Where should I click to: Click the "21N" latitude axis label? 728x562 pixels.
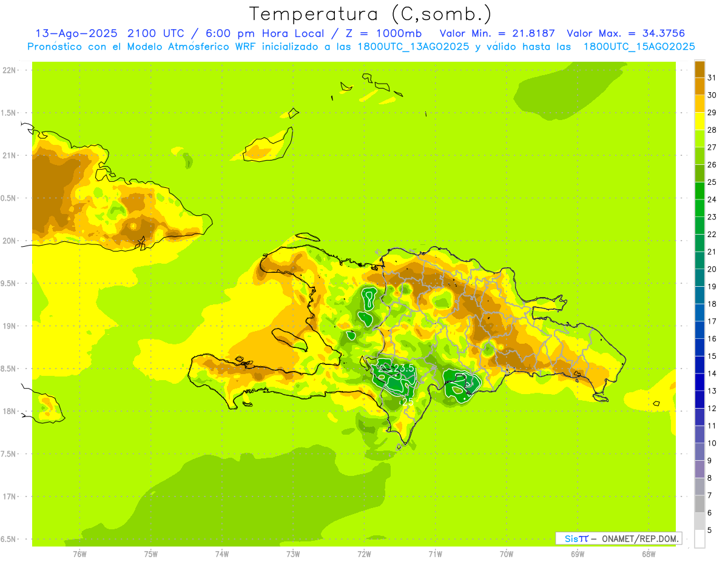tap(10, 155)
